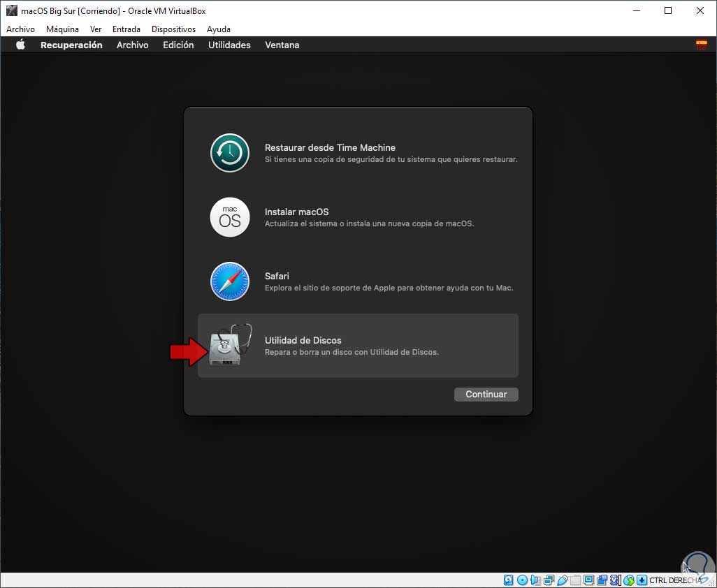
Task: Select Instalar macOS option title
Action: pyautogui.click(x=297, y=212)
